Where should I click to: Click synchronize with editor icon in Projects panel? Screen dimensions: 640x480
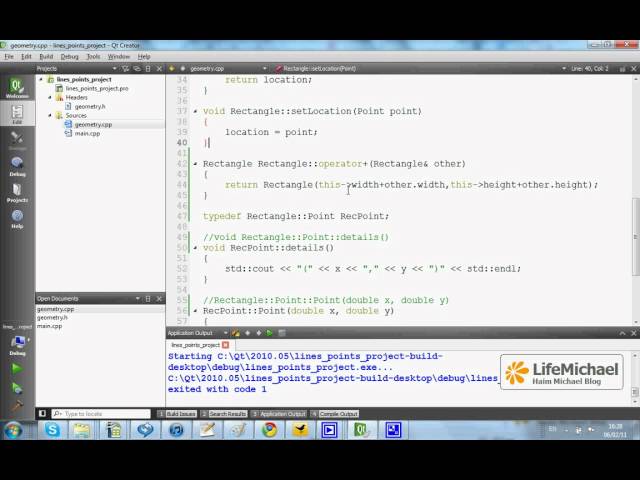click(x=137, y=69)
